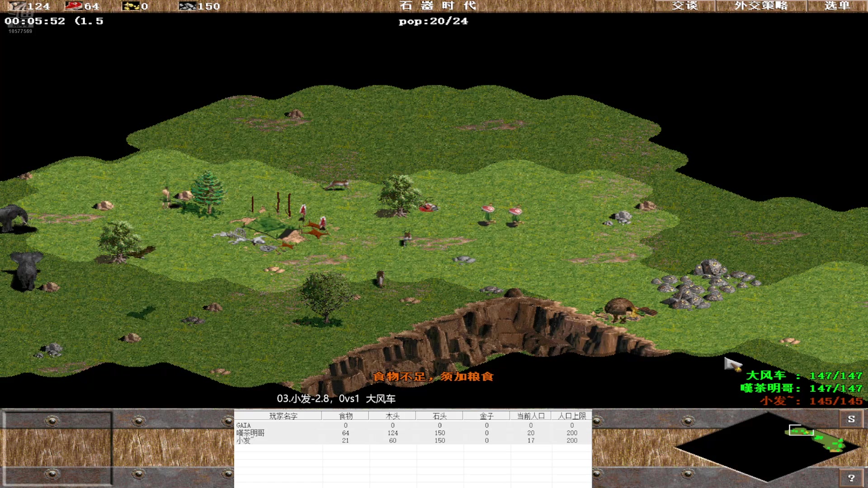Select the GAIA player row

(413, 425)
